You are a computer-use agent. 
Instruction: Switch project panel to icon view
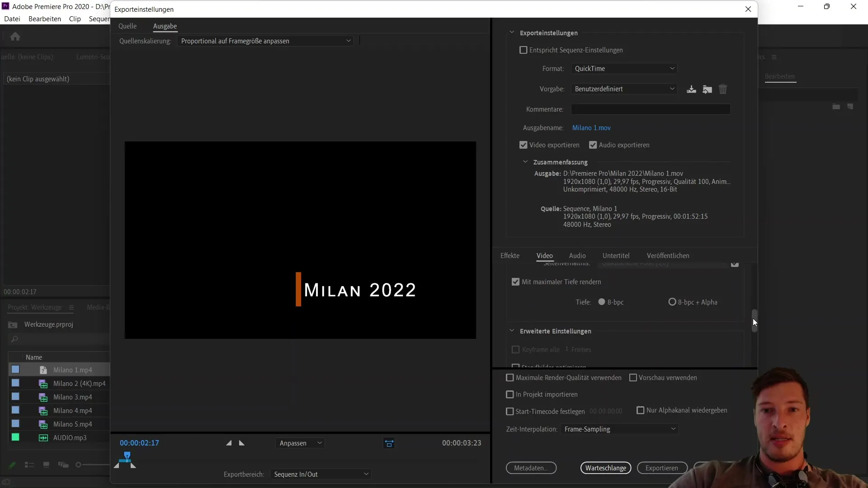46,465
